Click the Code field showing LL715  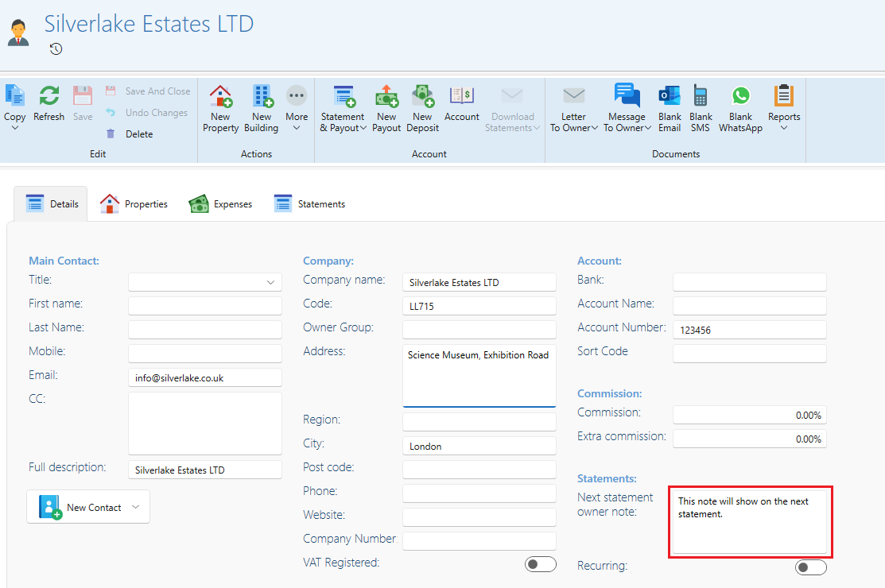point(479,306)
